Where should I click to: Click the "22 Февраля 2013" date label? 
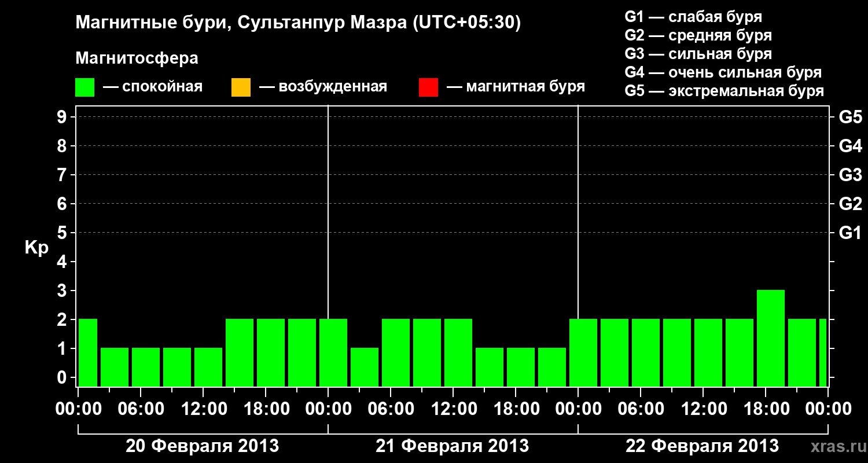click(703, 446)
